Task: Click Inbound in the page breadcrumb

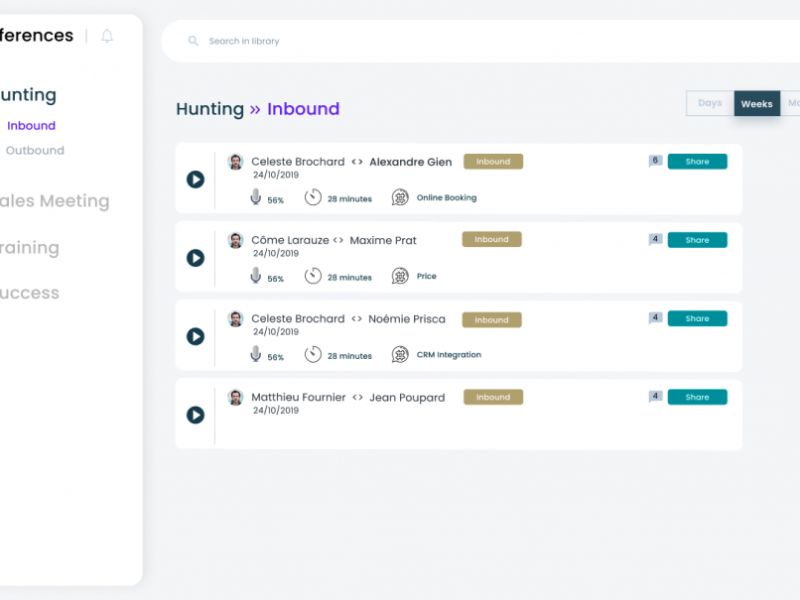Action: [304, 109]
